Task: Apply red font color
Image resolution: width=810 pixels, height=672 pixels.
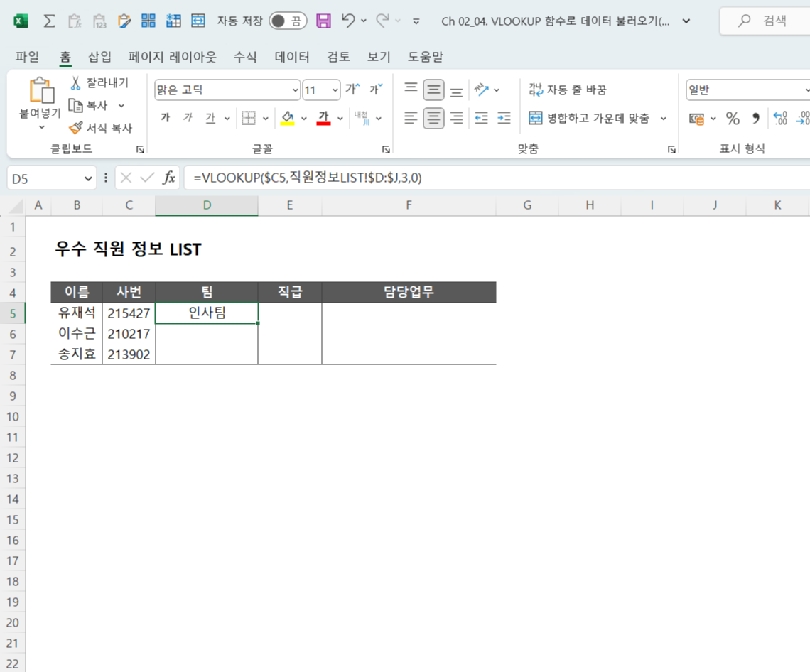Action: pyautogui.click(x=323, y=119)
